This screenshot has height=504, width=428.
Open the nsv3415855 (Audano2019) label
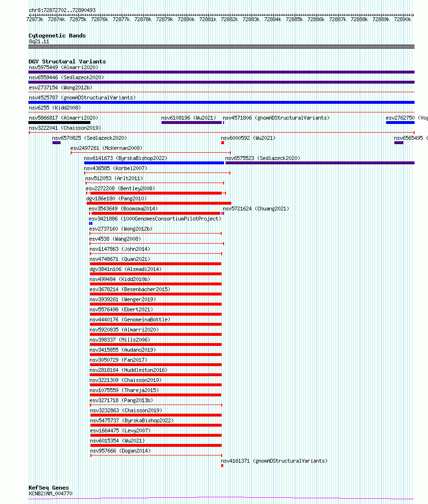[123, 350]
